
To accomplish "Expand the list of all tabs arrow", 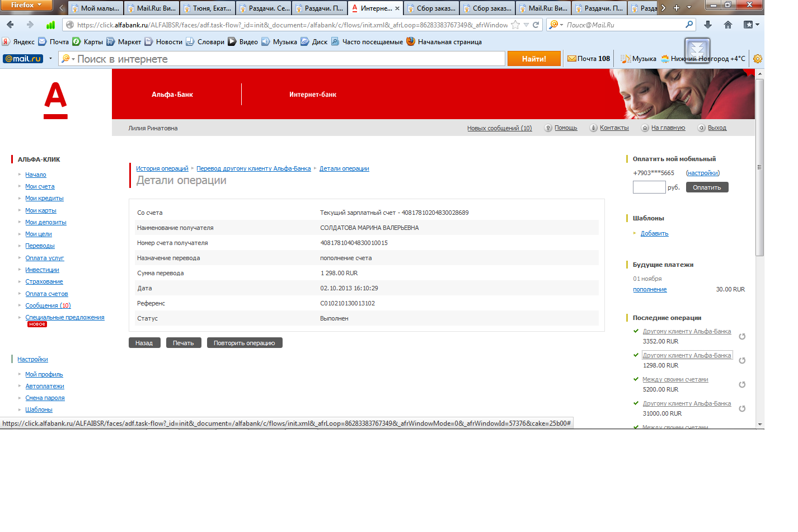I will click(x=689, y=8).
